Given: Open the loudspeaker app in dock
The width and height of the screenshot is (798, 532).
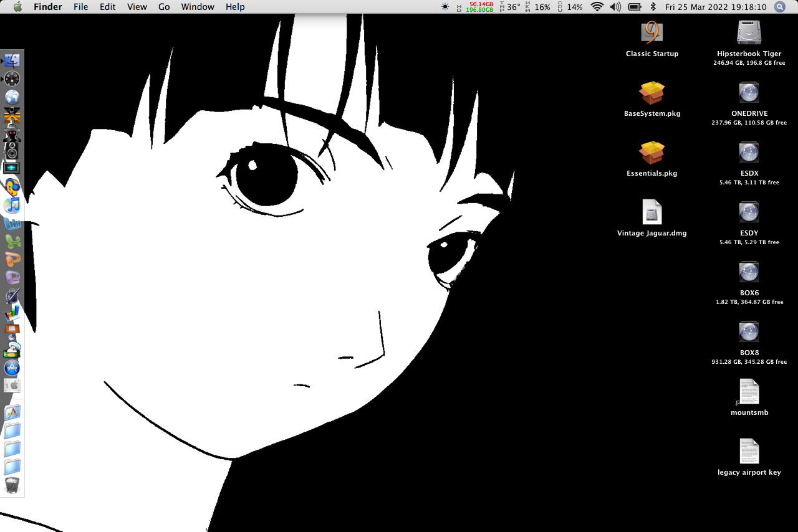Looking at the screenshot, I should [x=12, y=150].
